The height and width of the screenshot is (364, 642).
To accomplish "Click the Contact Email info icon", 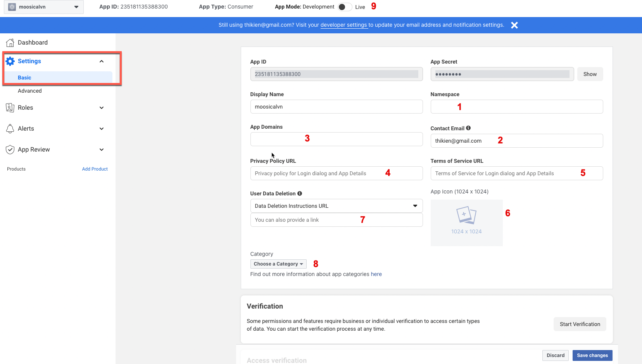I will pos(468,128).
